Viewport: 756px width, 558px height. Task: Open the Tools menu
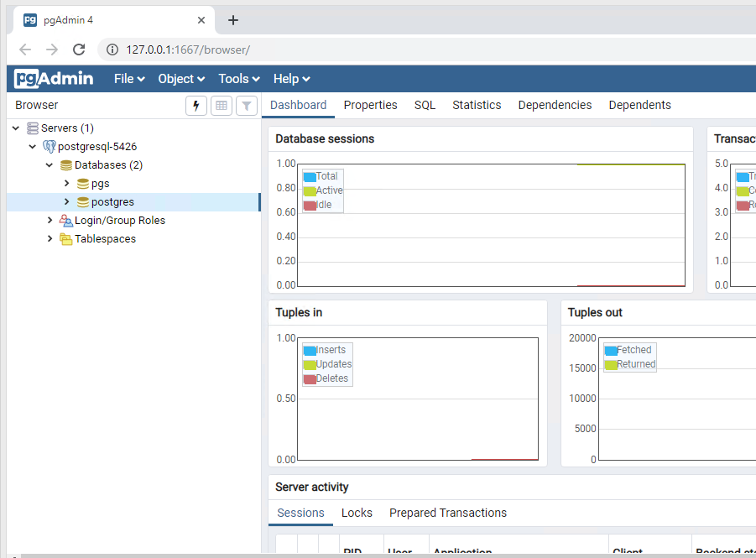(238, 79)
